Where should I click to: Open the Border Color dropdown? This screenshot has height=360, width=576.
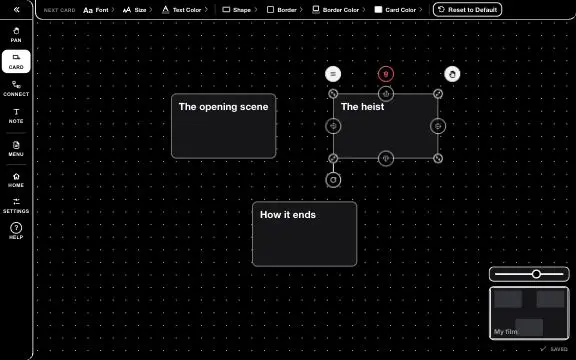[339, 10]
